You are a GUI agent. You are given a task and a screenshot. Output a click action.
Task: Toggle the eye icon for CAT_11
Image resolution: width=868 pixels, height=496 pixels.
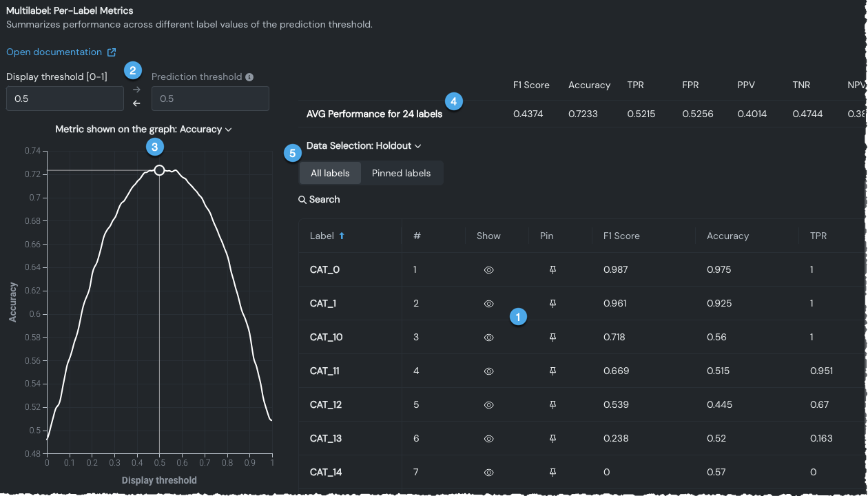pyautogui.click(x=488, y=371)
